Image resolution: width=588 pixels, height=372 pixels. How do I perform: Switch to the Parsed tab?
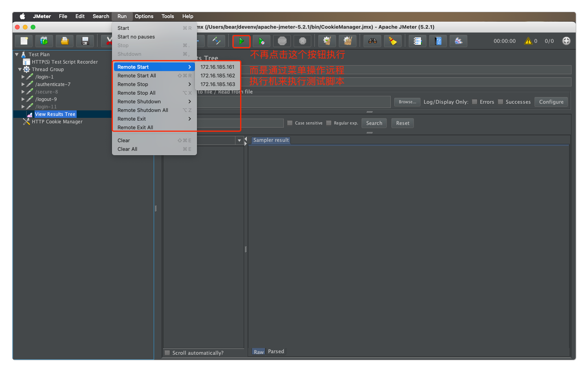pos(276,352)
